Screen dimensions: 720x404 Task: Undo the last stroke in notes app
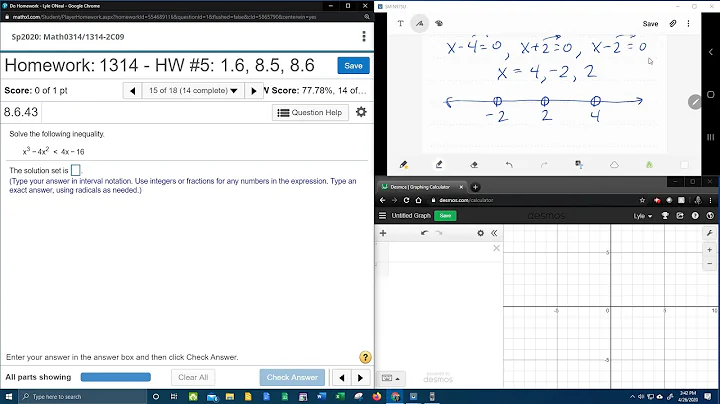pyautogui.click(x=509, y=164)
